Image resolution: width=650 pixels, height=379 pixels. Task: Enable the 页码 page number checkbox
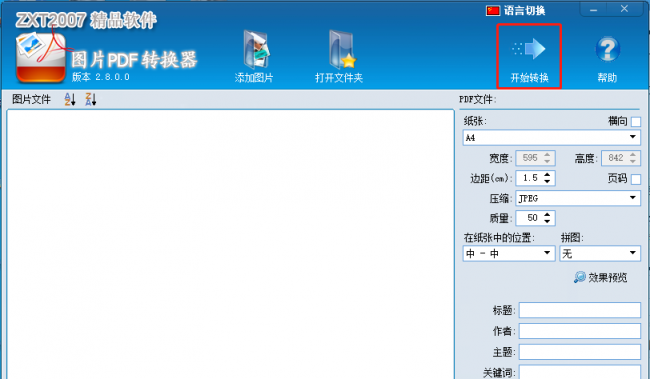pos(635,179)
